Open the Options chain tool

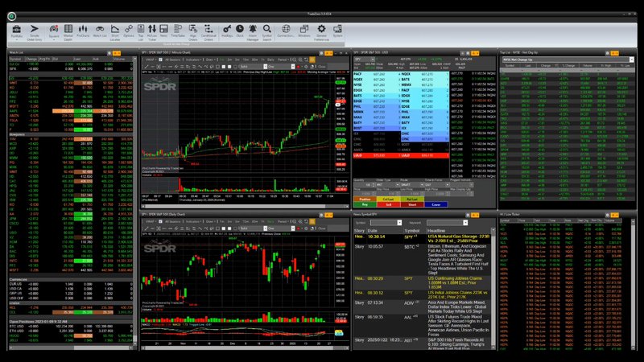[x=129, y=32]
